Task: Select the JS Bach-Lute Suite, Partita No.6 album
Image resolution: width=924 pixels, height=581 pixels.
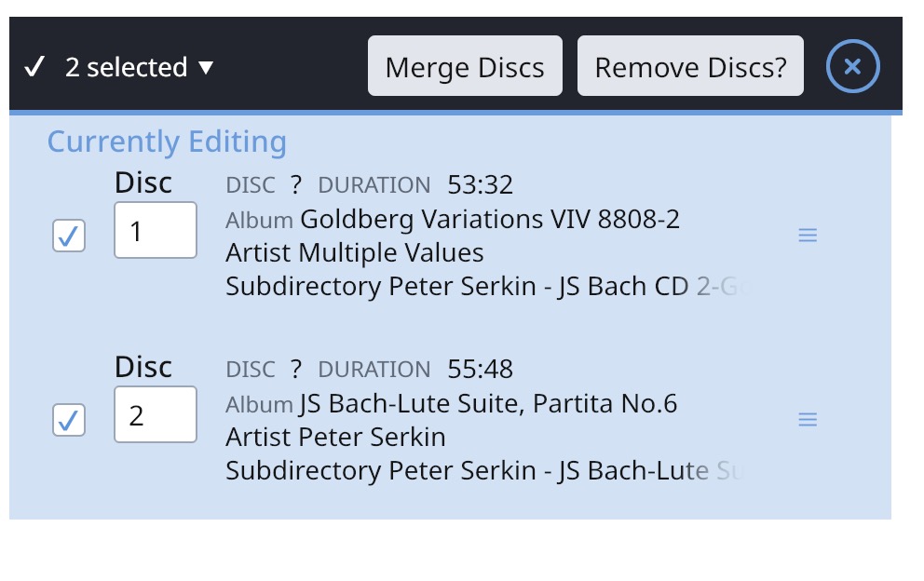Action: [x=488, y=404]
